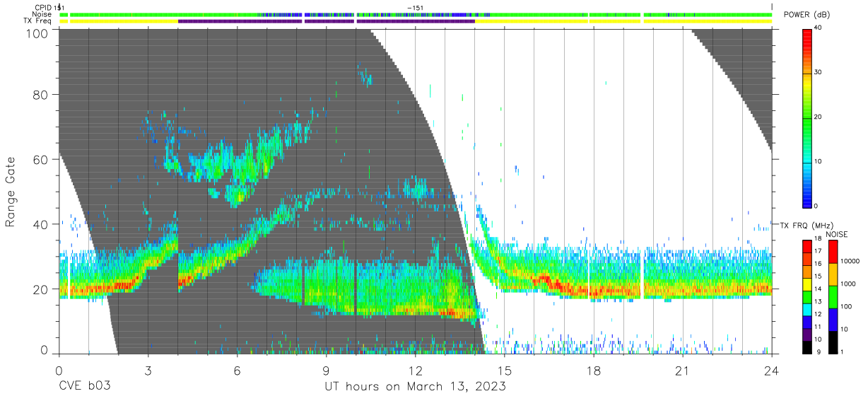Click the green 100 NOISE legend swatch
The width and height of the screenshot is (868, 401).
coord(831,296)
